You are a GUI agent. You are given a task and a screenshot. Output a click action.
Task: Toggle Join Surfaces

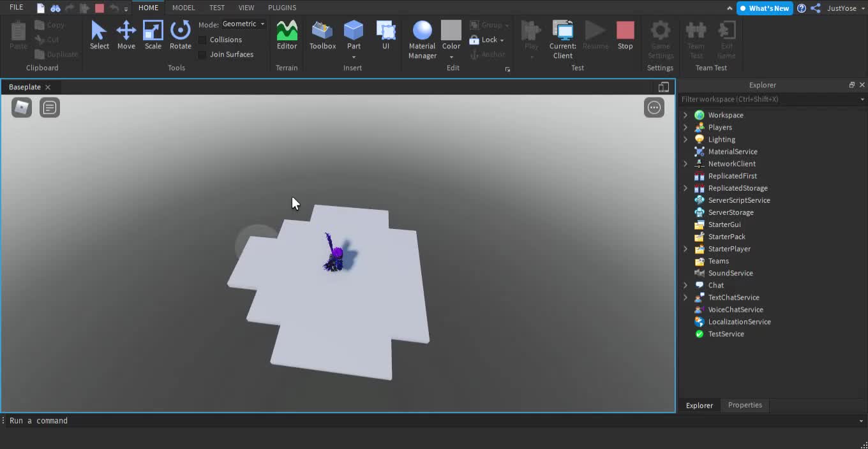(202, 54)
